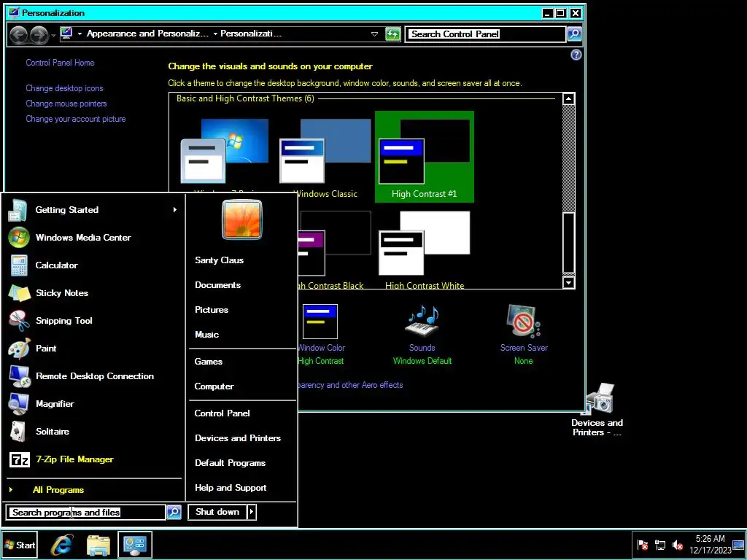The image size is (747, 560).
Task: Click Action Center flag tray icon
Action: (x=643, y=545)
